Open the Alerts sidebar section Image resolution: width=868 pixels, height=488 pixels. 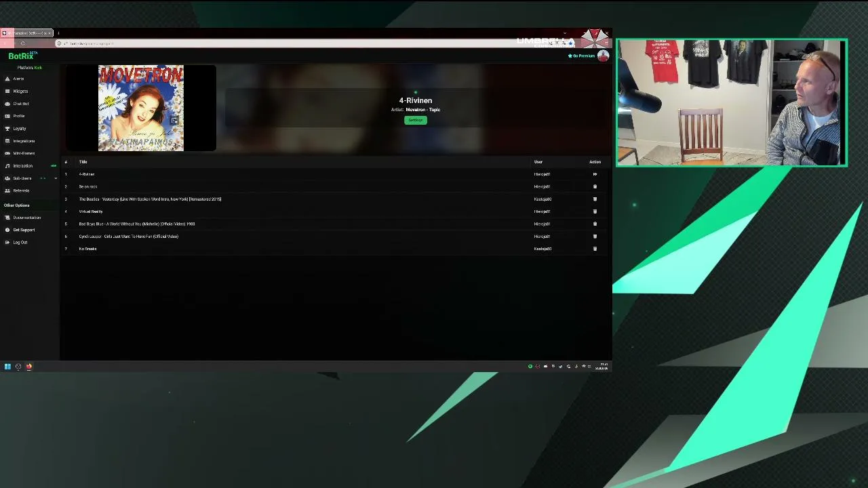pyautogui.click(x=18, y=79)
